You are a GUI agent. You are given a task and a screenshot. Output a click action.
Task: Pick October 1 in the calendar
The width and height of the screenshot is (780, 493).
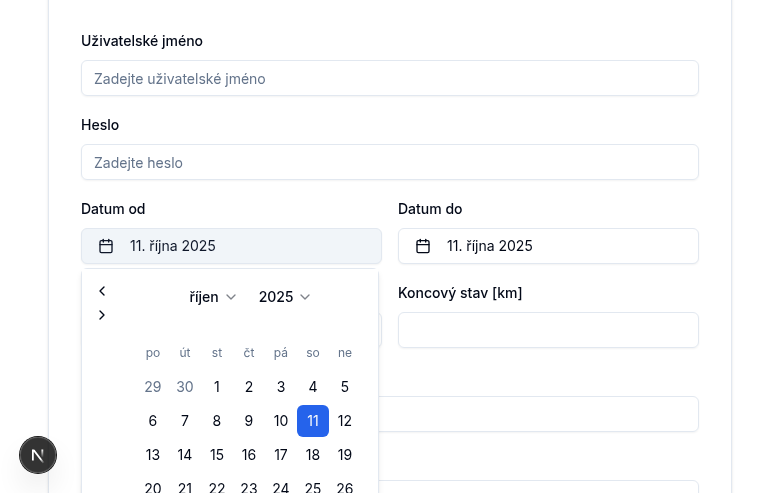point(217,387)
